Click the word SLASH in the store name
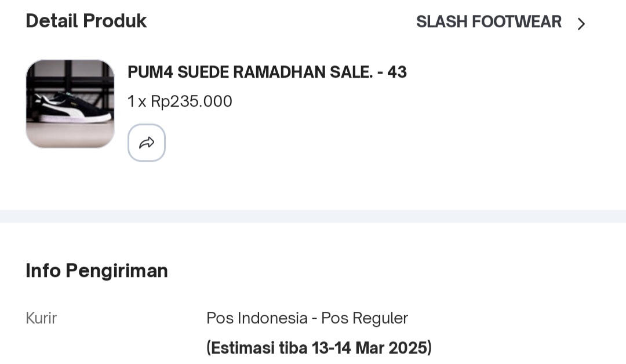This screenshot has height=364, width=626. (442, 22)
